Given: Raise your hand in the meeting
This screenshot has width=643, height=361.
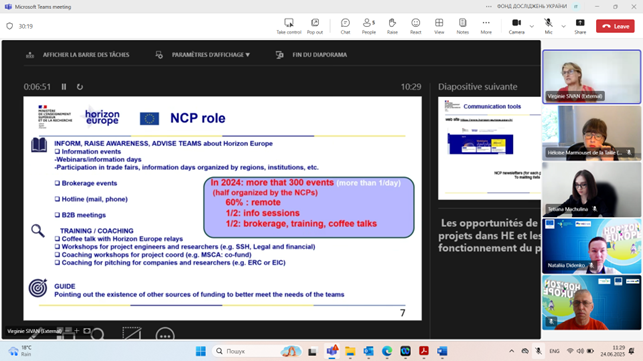Looking at the screenshot, I should point(392,26).
